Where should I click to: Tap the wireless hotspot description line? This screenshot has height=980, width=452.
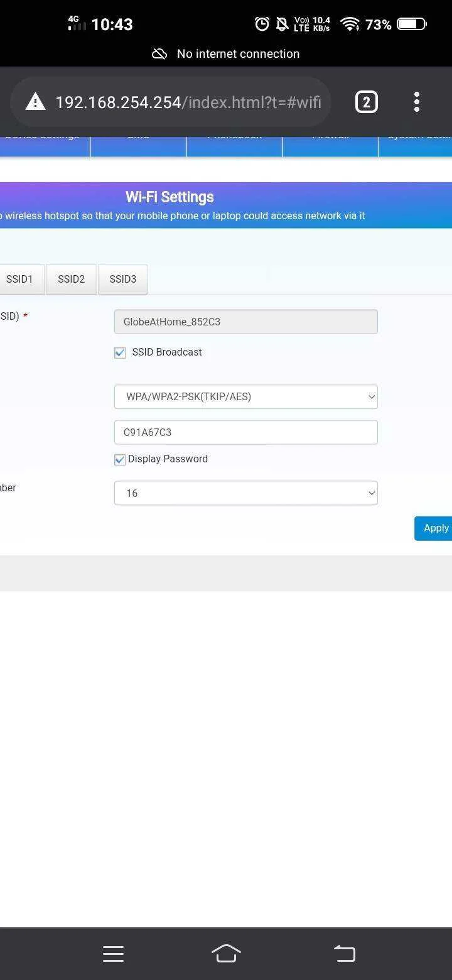tap(183, 216)
